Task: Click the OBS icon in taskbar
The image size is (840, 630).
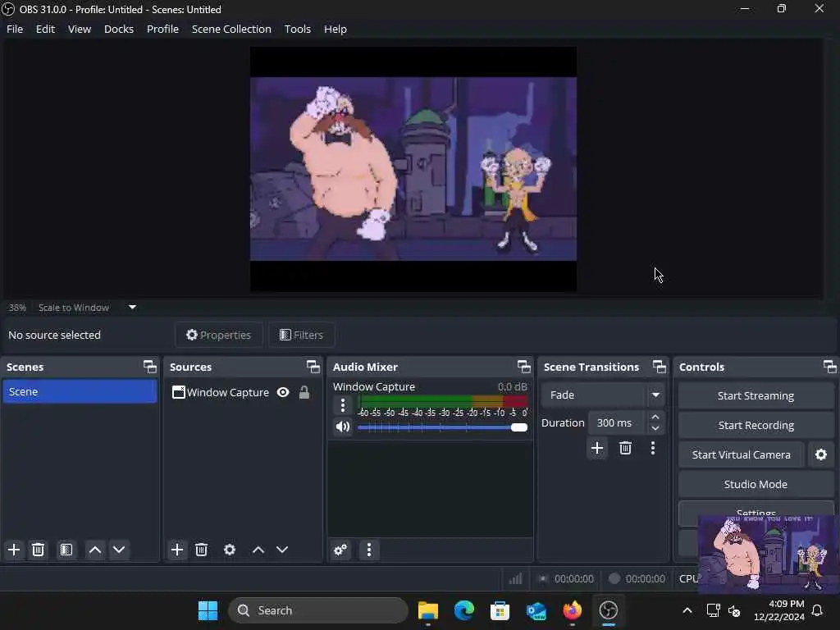Action: pos(609,610)
